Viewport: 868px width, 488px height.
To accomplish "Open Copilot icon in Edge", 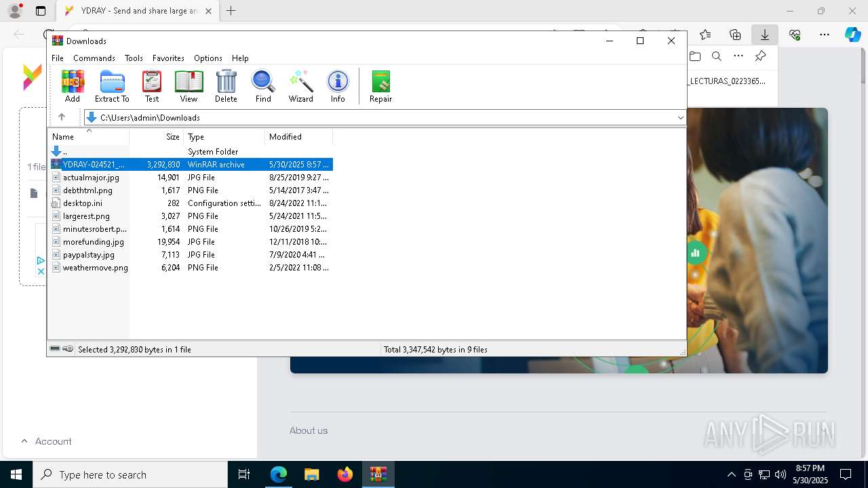I will [852, 35].
